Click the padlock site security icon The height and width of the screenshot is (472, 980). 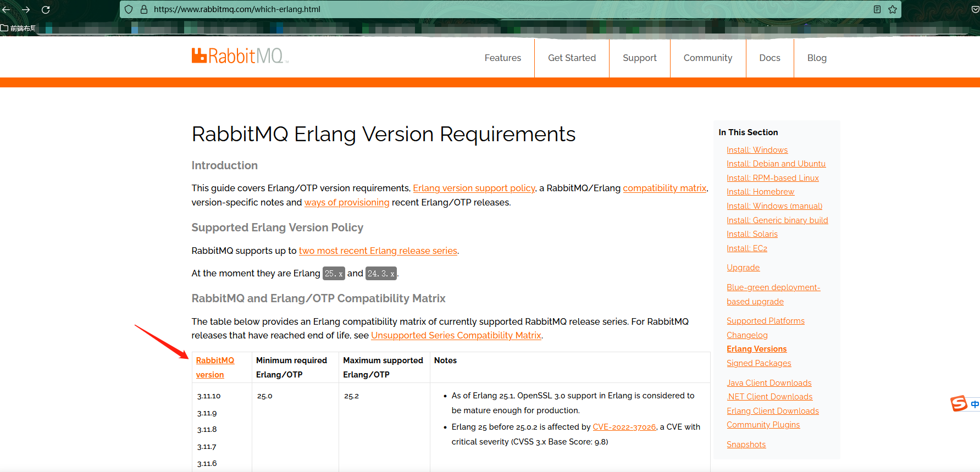coord(144,9)
